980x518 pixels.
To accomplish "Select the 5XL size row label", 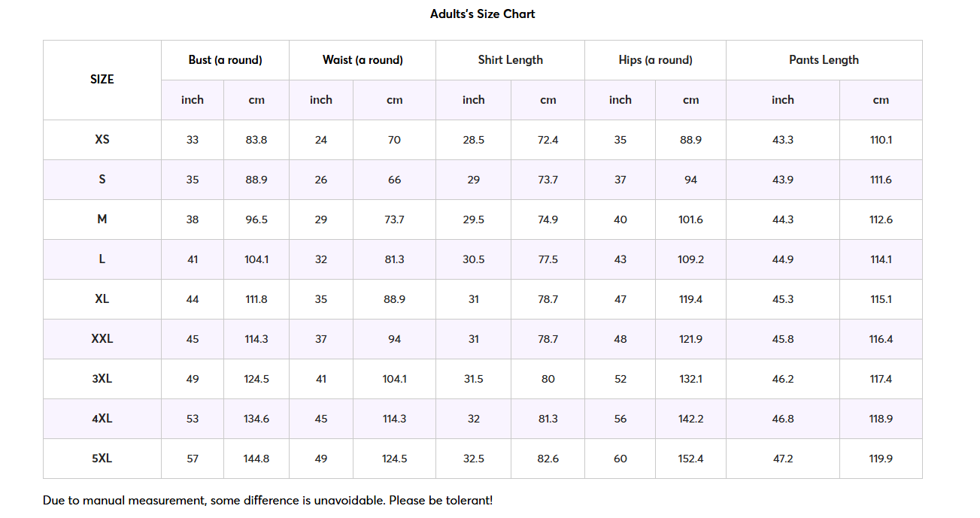I will click(102, 459).
